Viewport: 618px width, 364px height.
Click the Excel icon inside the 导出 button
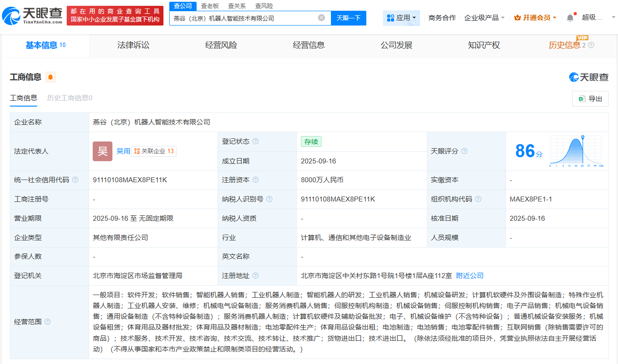(x=583, y=98)
